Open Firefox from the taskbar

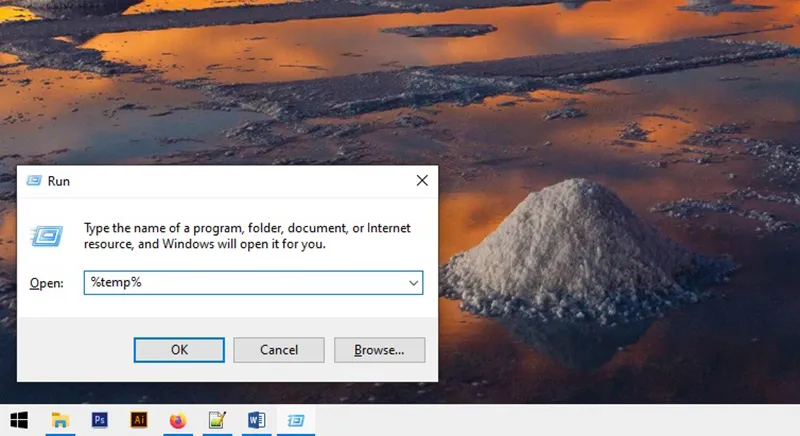[178, 420]
